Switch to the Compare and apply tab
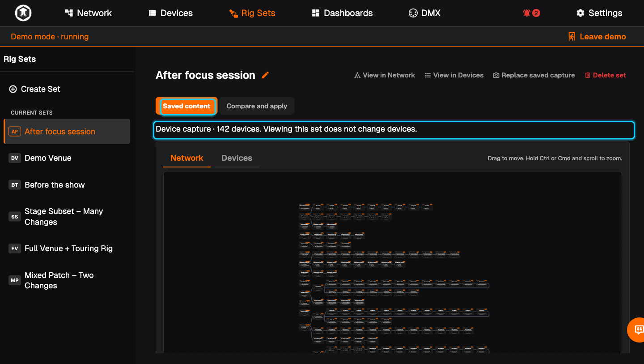Viewport: 644px width, 364px height. (x=257, y=106)
